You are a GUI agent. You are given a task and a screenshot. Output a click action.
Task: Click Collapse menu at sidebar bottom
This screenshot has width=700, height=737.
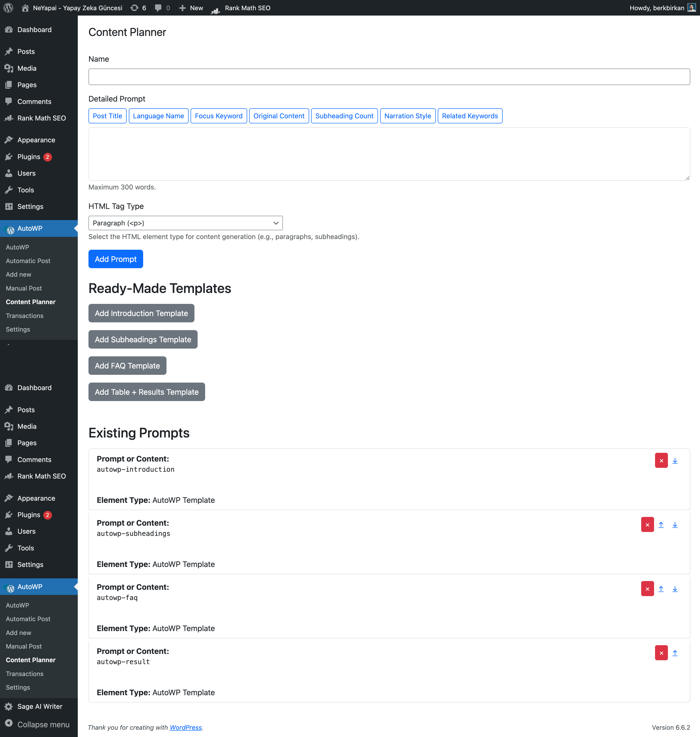[x=39, y=724]
